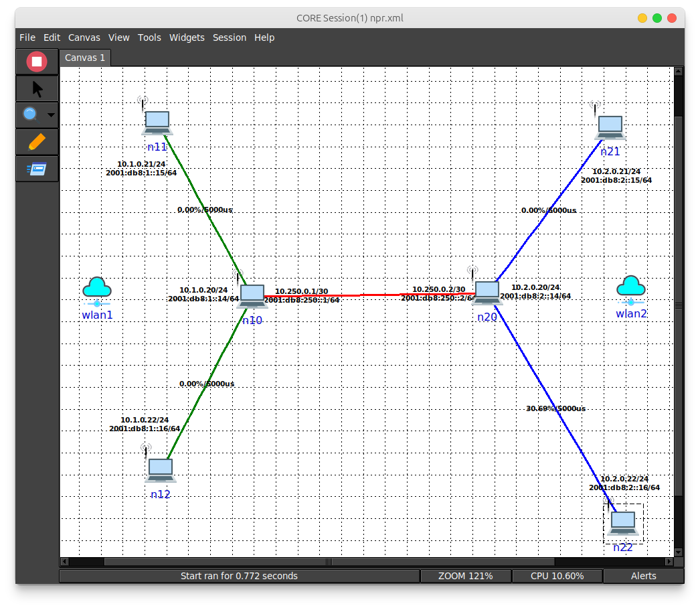The width and height of the screenshot is (700, 610).
Task: Expand the observer tool dropdown arrow
Action: point(51,115)
